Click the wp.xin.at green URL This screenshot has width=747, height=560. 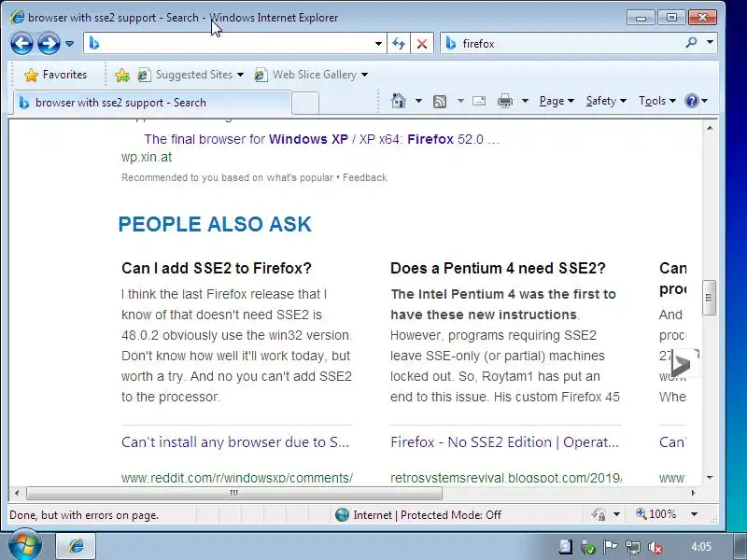click(x=147, y=157)
